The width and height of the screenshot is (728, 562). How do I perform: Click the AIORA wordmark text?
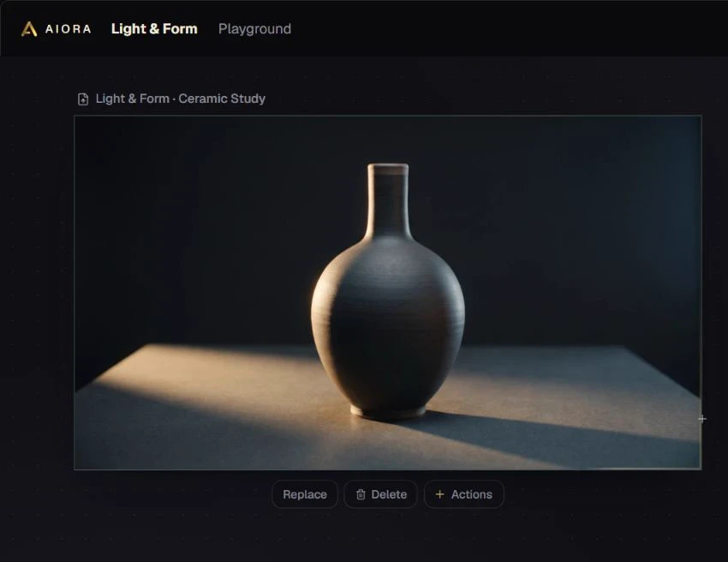point(69,29)
